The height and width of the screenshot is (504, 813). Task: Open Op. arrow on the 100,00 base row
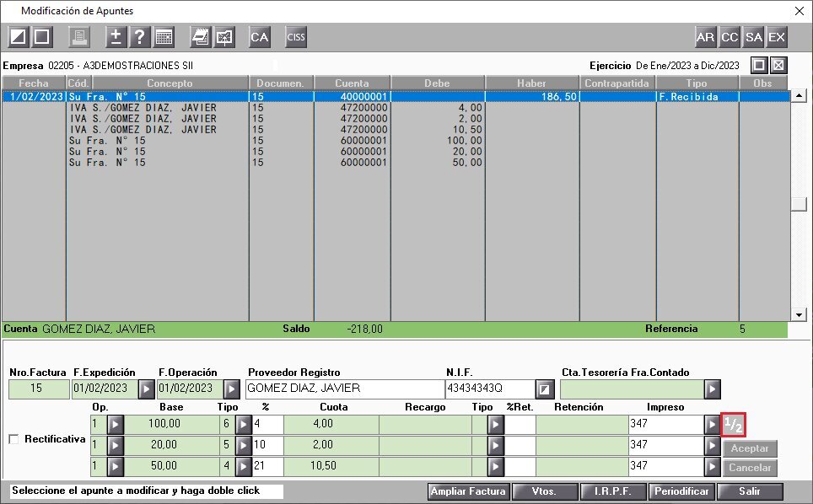[115, 425]
